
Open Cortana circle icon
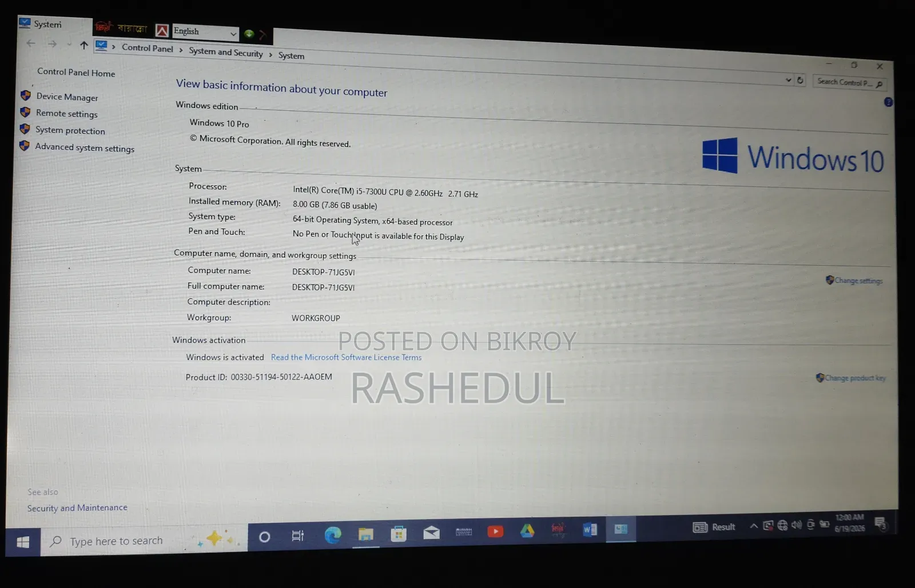264,537
